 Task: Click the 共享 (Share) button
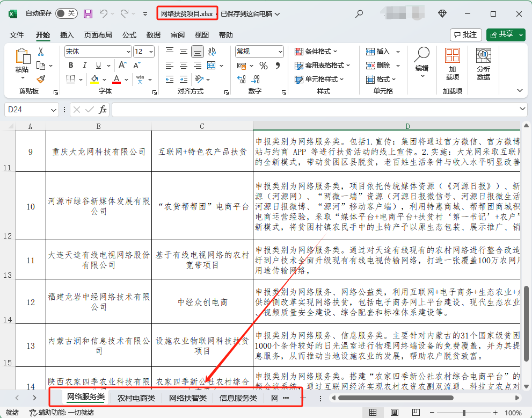(505, 34)
